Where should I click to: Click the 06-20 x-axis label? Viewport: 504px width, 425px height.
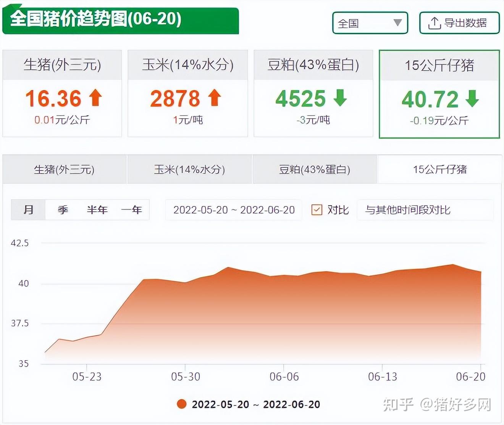pos(471,377)
